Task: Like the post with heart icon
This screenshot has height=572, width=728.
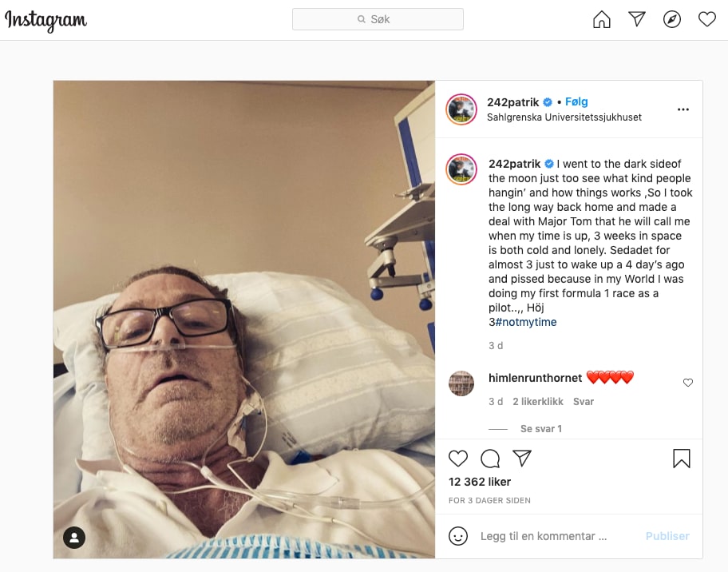Action: (458, 459)
